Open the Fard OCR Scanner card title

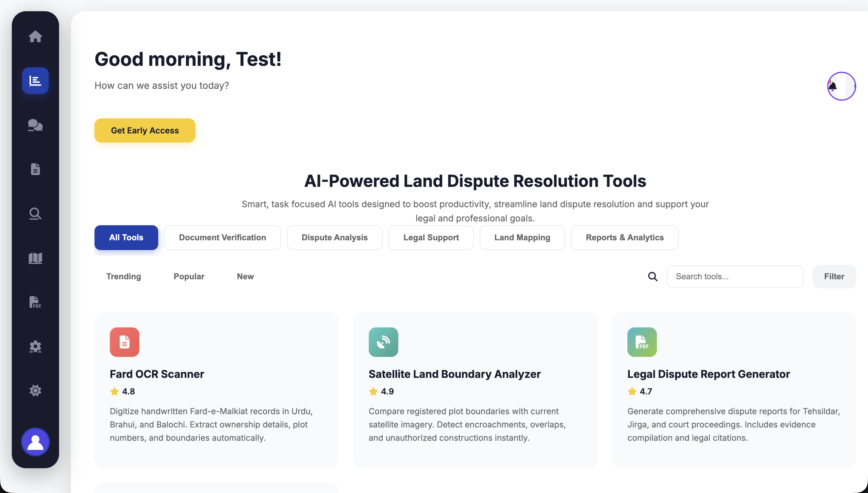click(x=157, y=374)
